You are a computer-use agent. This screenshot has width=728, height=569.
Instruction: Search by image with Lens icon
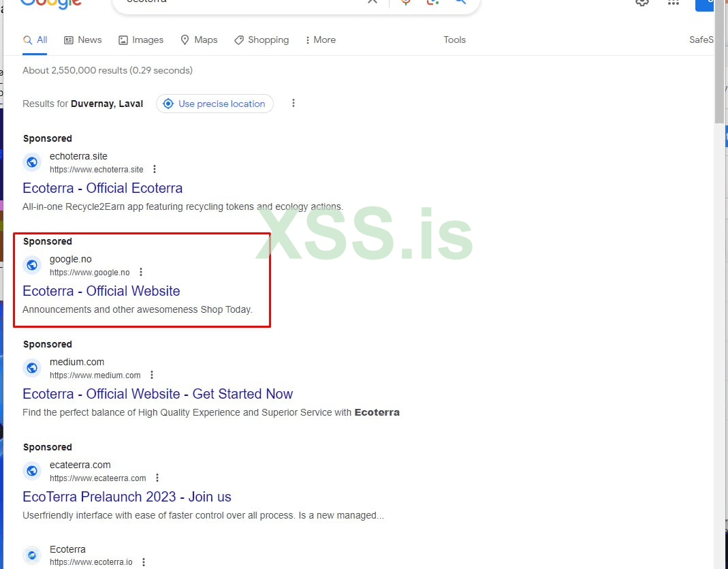[432, 2]
